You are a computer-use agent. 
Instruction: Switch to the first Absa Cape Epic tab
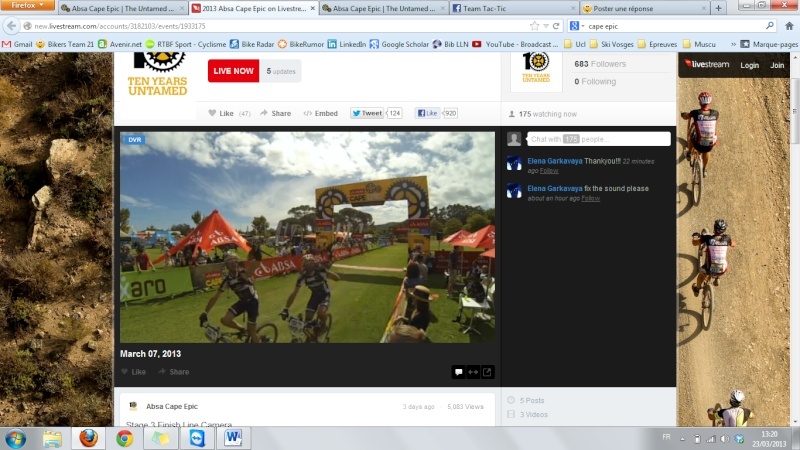point(122,8)
